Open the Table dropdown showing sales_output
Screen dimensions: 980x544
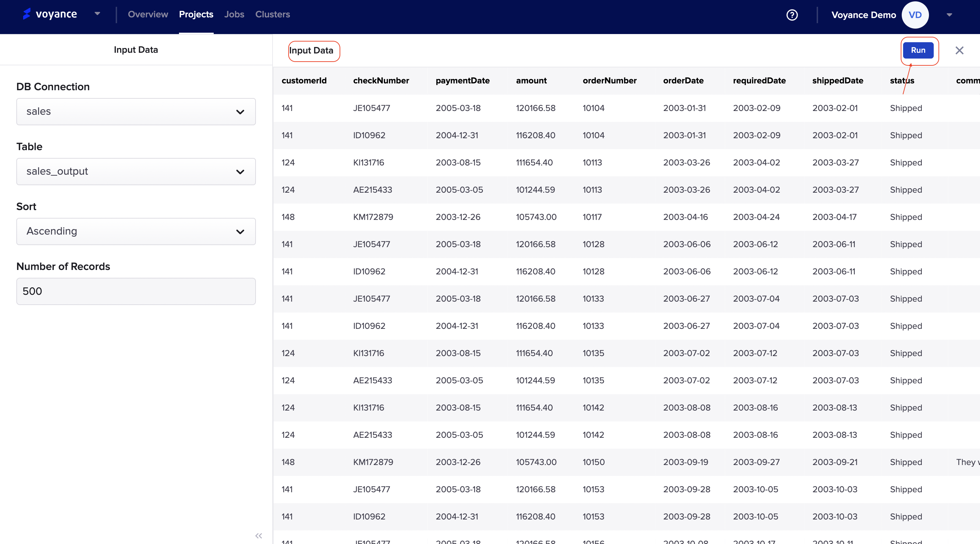[x=136, y=171]
